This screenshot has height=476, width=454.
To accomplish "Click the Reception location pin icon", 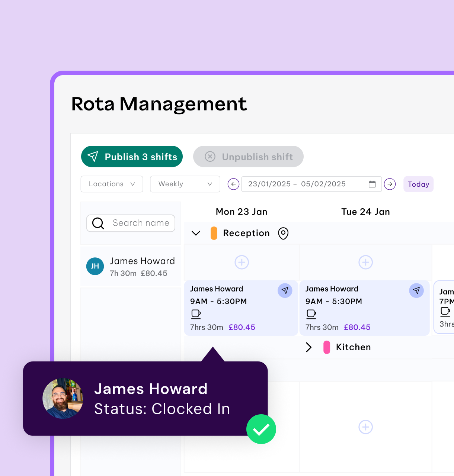I will pyautogui.click(x=283, y=233).
